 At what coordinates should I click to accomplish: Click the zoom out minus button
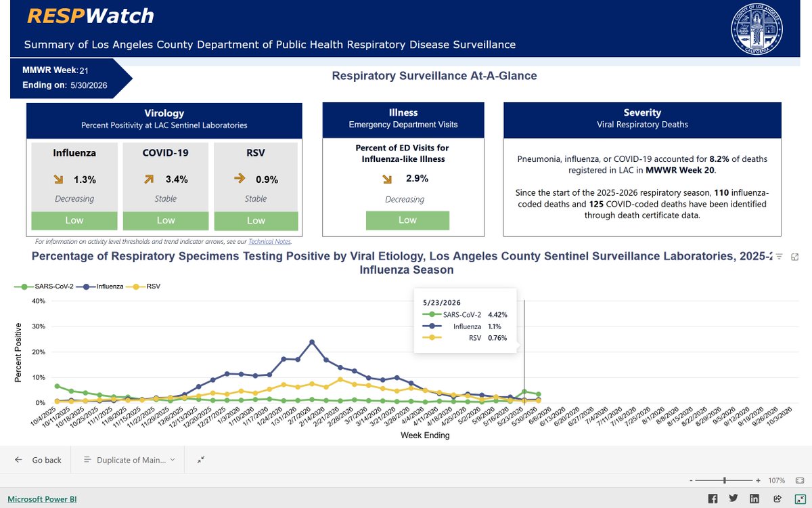[691, 480]
